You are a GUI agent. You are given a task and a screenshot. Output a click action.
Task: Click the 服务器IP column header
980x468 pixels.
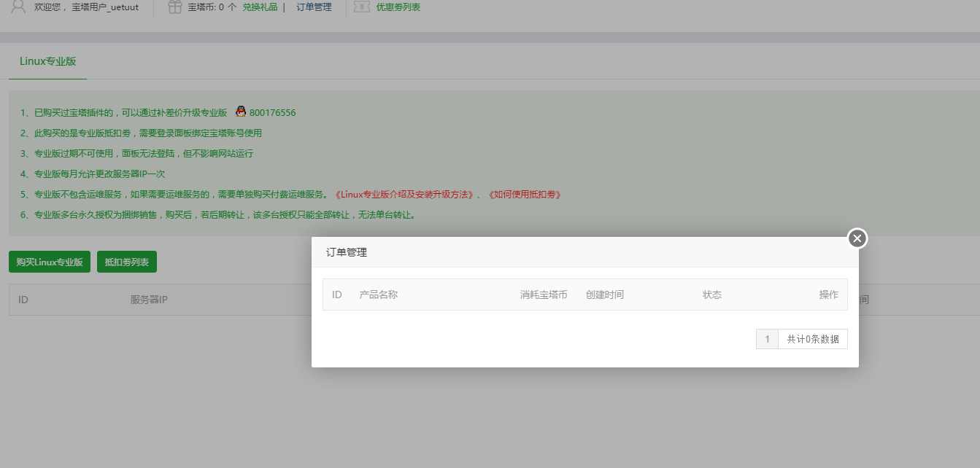[149, 300]
